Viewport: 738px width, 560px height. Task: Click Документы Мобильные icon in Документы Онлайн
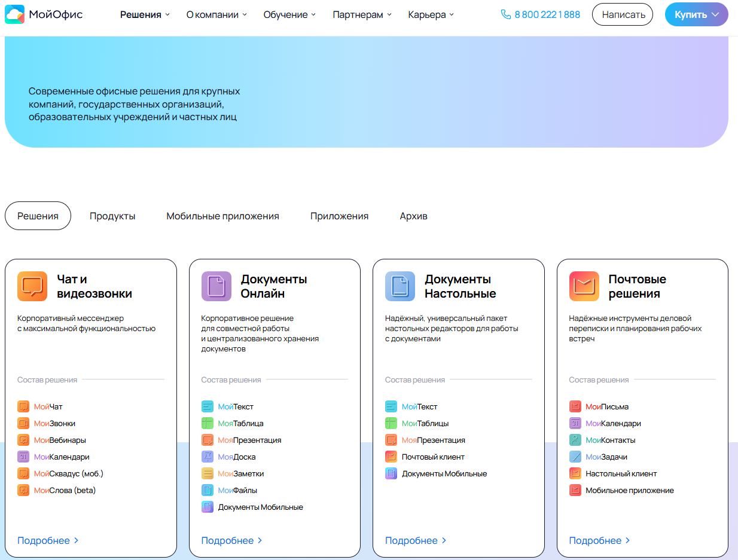point(208,507)
